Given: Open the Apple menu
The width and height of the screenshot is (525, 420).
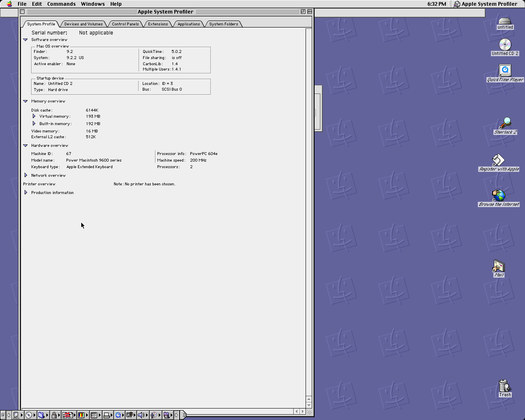Looking at the screenshot, I should click(x=9, y=4).
